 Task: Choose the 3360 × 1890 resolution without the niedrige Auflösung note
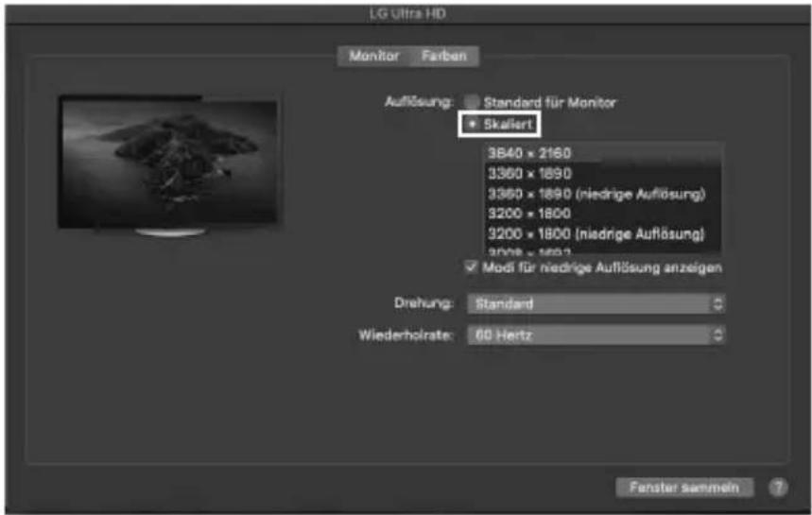[603, 173]
